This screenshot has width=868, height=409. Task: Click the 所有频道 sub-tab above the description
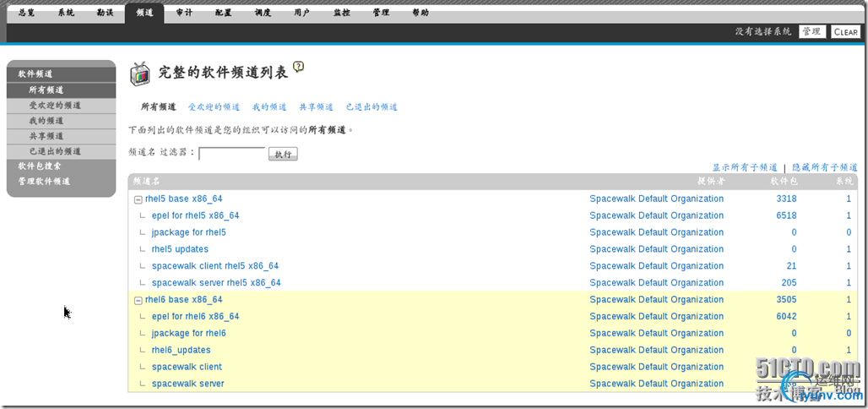click(159, 107)
